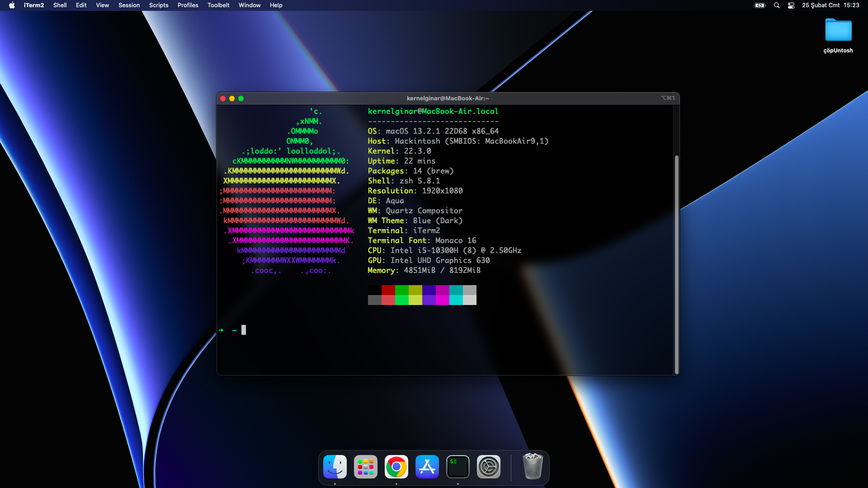Click the Resolution: 1920x1080 line
This screenshot has height=488, width=868.
[x=415, y=191]
